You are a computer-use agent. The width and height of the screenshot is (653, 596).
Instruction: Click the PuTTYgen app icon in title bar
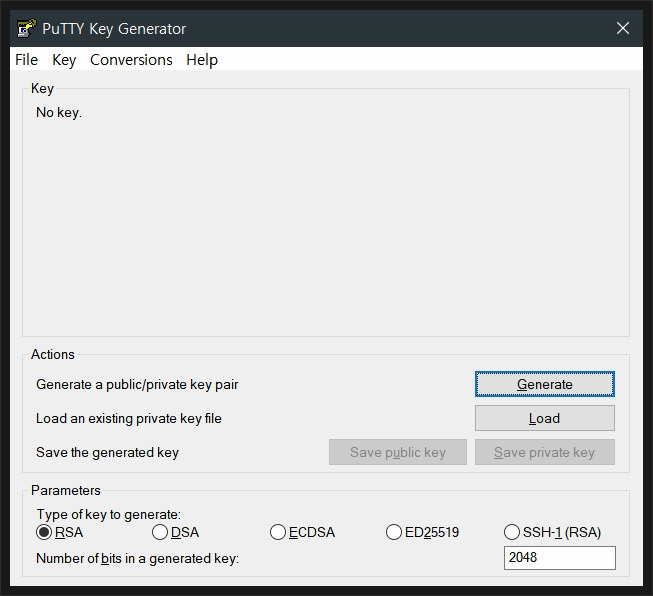26,28
